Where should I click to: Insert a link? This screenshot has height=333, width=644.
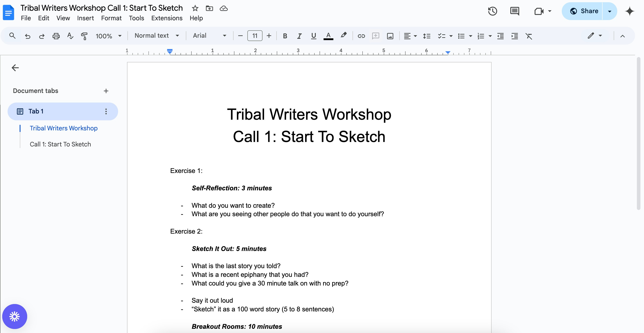361,36
